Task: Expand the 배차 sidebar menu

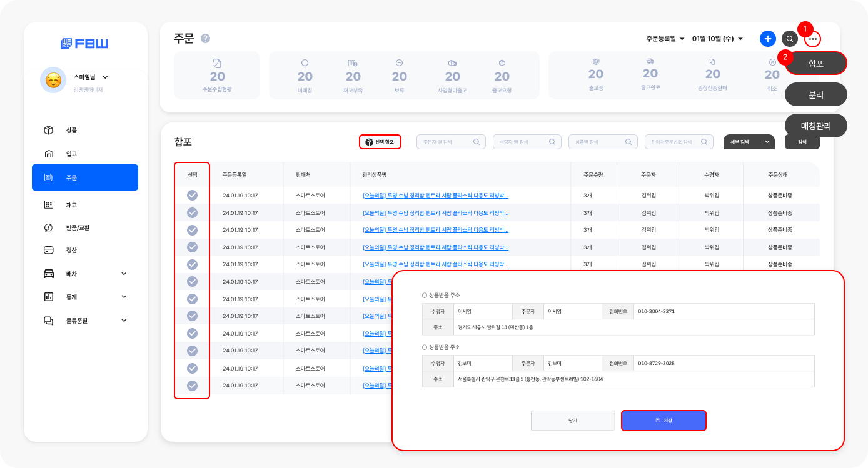Action: pyautogui.click(x=124, y=274)
